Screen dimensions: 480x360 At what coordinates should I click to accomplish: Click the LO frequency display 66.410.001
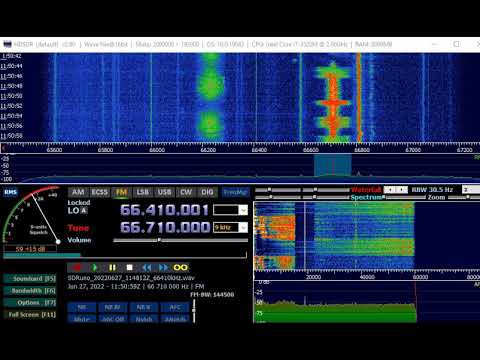164,210
